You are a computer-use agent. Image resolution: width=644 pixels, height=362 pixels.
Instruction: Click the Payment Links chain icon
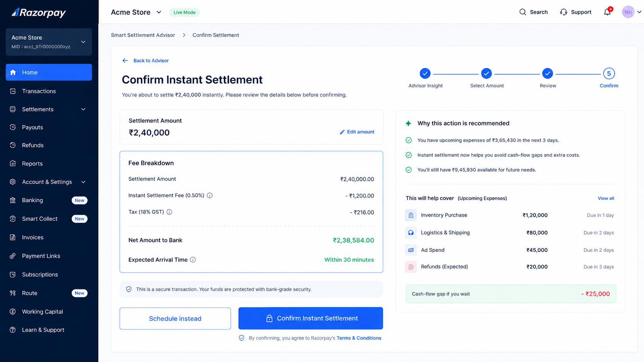pyautogui.click(x=13, y=256)
